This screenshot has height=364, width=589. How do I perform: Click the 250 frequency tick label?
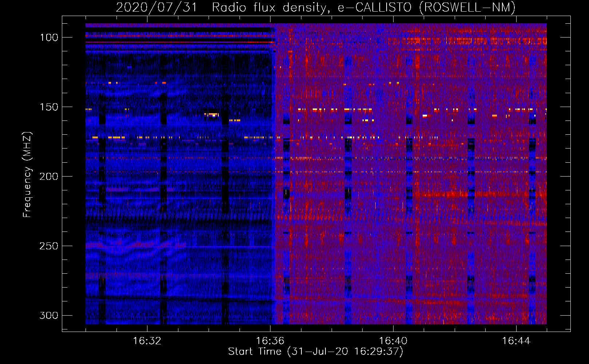point(49,246)
